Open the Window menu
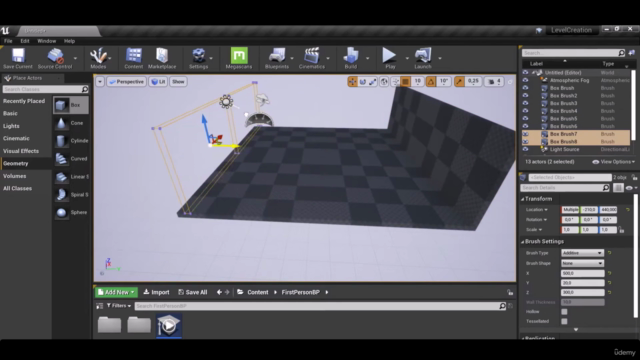The width and height of the screenshot is (640, 360). pyautogui.click(x=47, y=41)
